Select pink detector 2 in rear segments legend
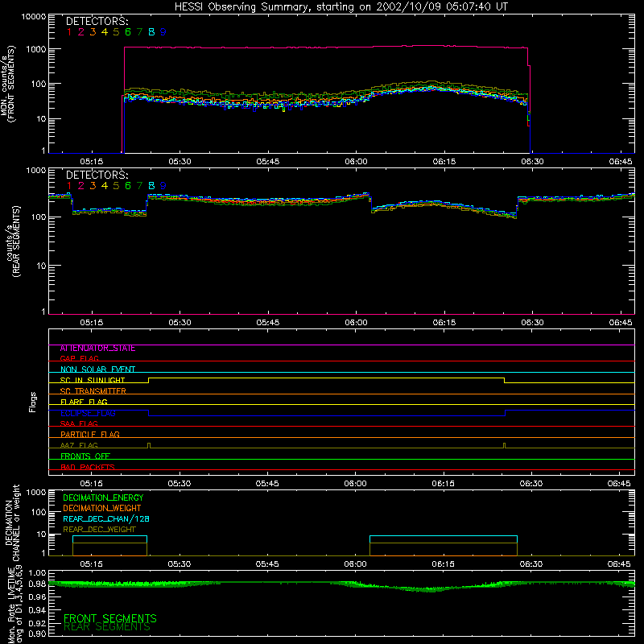The height and width of the screenshot is (644, 644). click(x=81, y=186)
